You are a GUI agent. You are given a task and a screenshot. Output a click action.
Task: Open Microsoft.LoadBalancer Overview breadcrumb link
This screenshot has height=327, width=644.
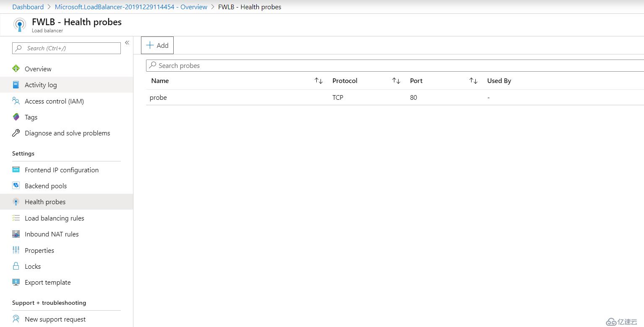point(131,7)
